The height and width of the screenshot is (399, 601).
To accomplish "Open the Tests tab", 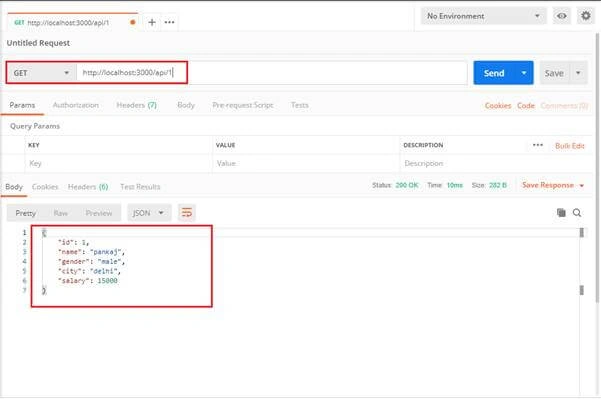I will pyautogui.click(x=300, y=105).
